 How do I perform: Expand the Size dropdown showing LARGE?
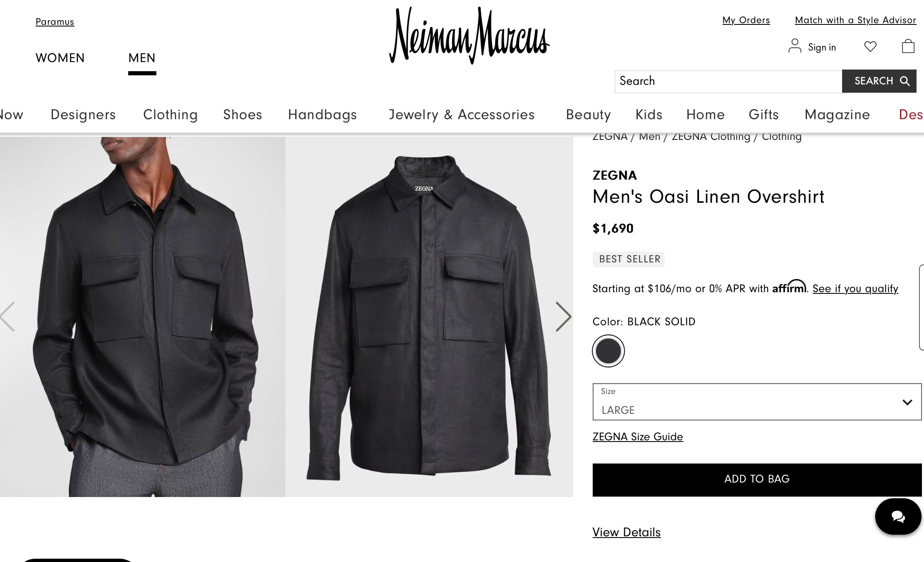point(756,402)
